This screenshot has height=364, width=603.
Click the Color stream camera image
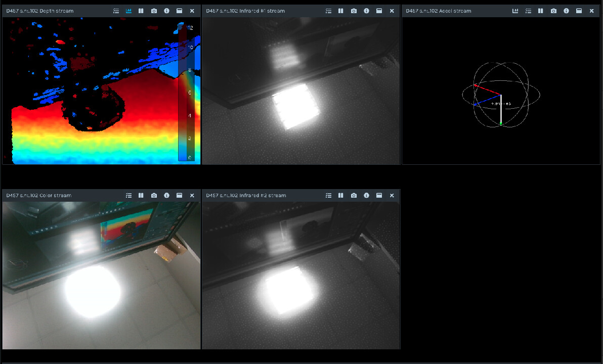point(102,275)
